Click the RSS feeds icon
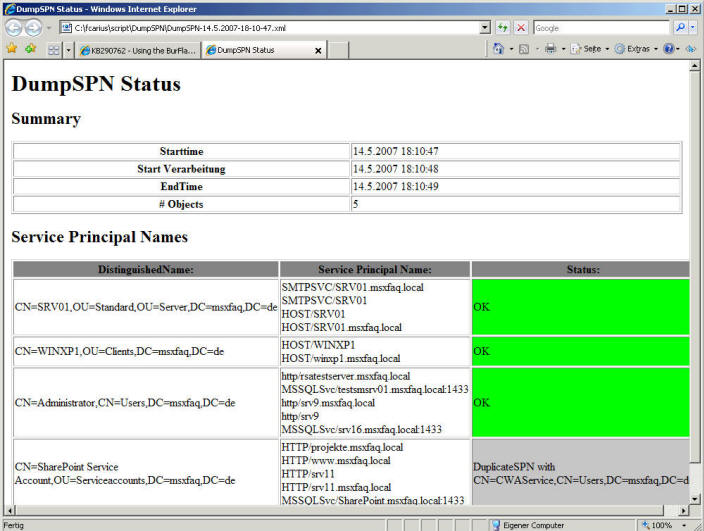This screenshot has width=704, height=531. click(524, 49)
